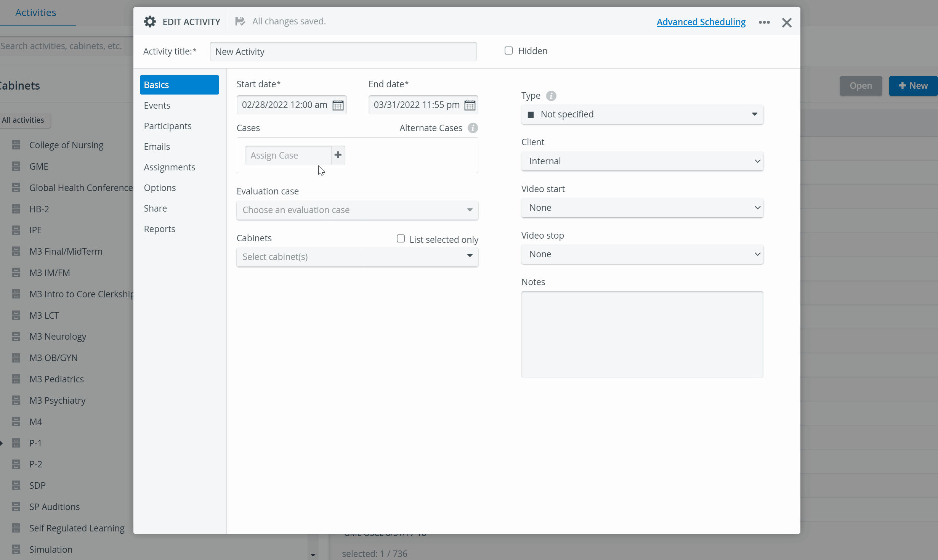Viewport: 938px width, 560px height.
Task: Open the End date calendar picker
Action: 470,105
